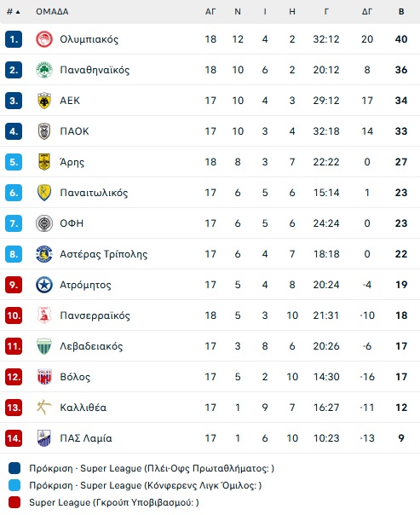Open the ΑΕΚ yellow eagle crest
Screen dimensions: 420x515
point(44,101)
